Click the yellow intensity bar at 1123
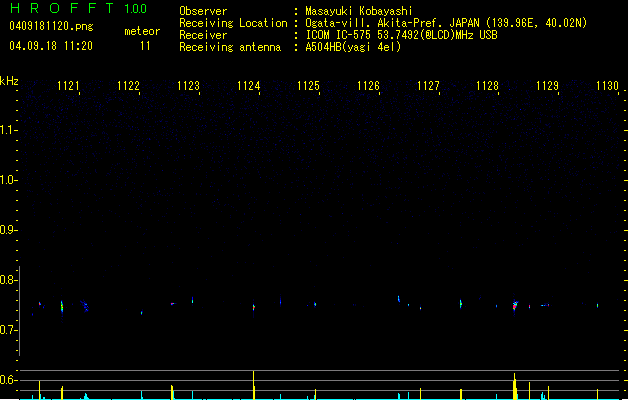The width and height of the screenshot is (629, 400). pos(172,392)
